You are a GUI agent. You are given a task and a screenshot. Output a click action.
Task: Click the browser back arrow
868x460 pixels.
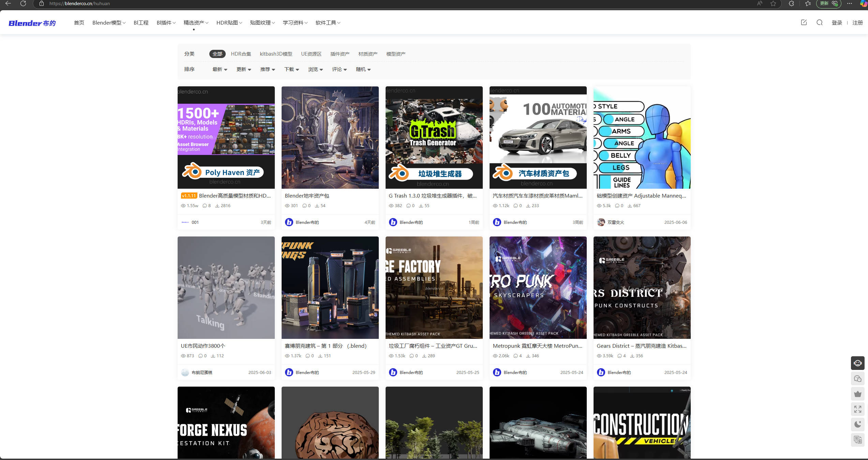[x=8, y=3]
